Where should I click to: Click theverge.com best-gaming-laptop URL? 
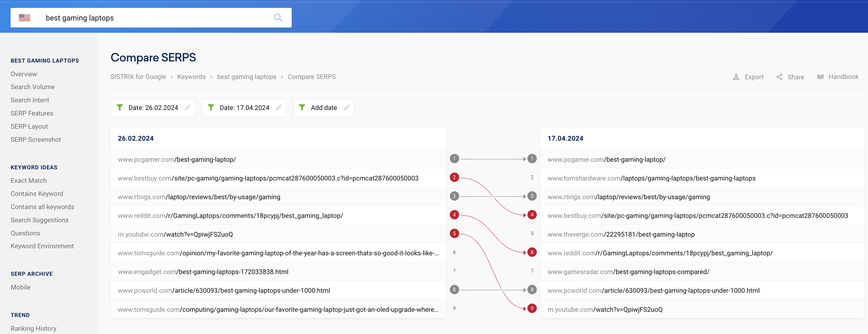[x=621, y=235]
